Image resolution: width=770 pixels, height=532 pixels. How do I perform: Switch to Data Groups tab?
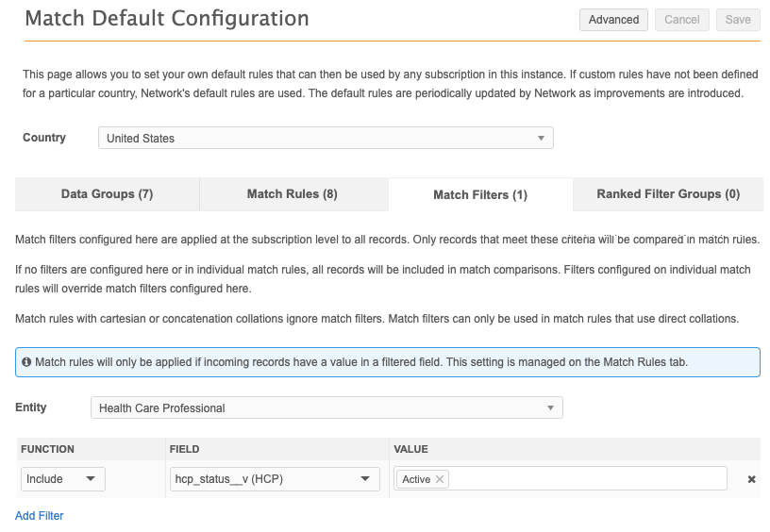point(107,194)
